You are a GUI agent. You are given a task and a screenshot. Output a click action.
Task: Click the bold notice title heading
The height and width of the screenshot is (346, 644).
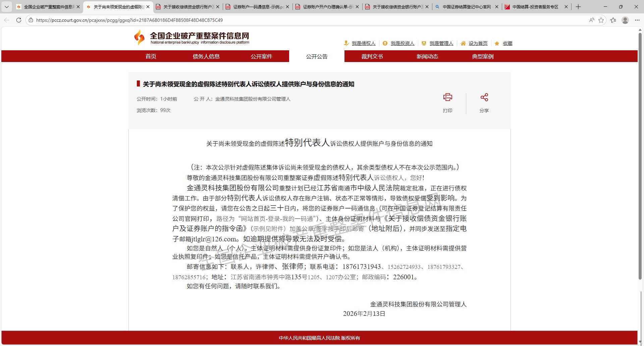[x=249, y=84]
